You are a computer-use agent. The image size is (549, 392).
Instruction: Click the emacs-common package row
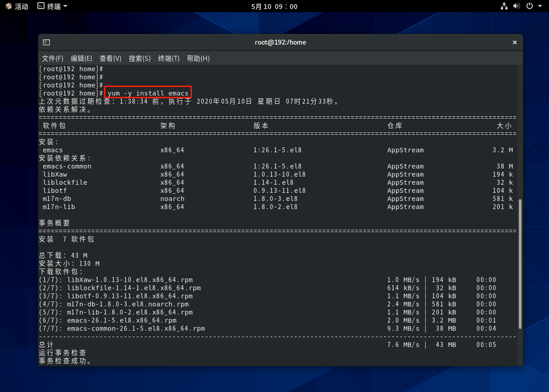[67, 166]
